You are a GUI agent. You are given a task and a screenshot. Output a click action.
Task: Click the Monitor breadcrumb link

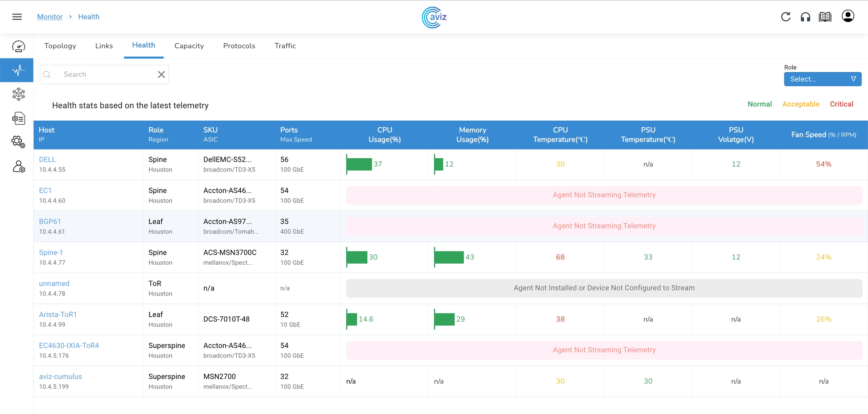tap(50, 17)
